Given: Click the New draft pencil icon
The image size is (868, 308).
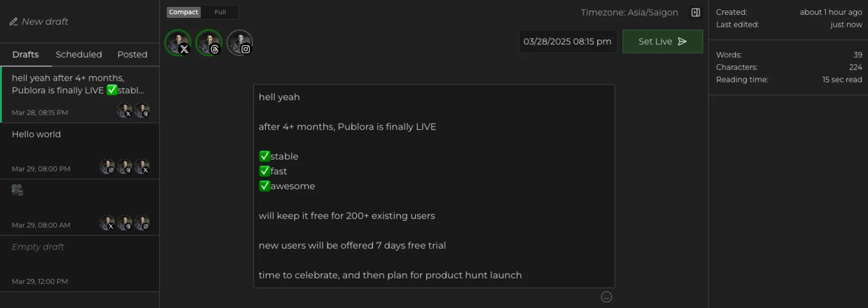Looking at the screenshot, I should click(14, 22).
